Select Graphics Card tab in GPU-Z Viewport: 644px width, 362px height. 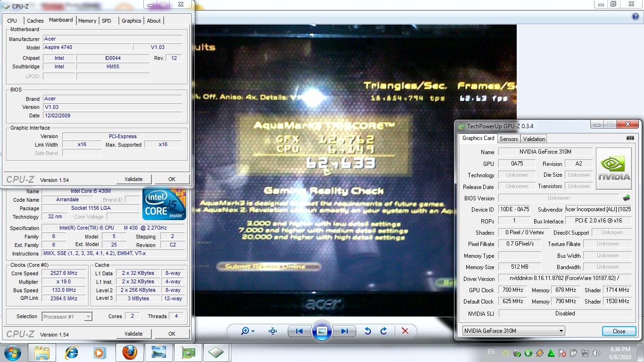[x=478, y=138]
